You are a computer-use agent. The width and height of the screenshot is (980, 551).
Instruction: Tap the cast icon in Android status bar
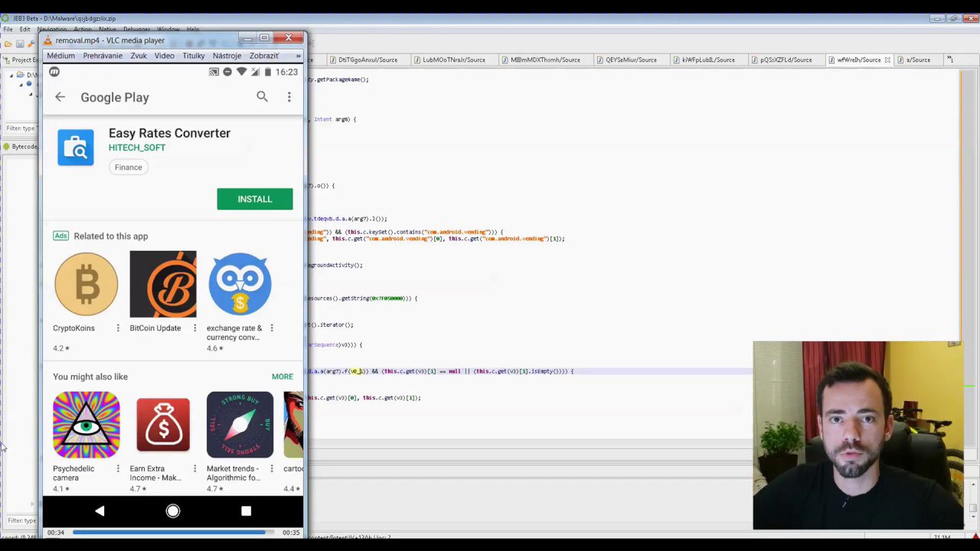(x=214, y=72)
